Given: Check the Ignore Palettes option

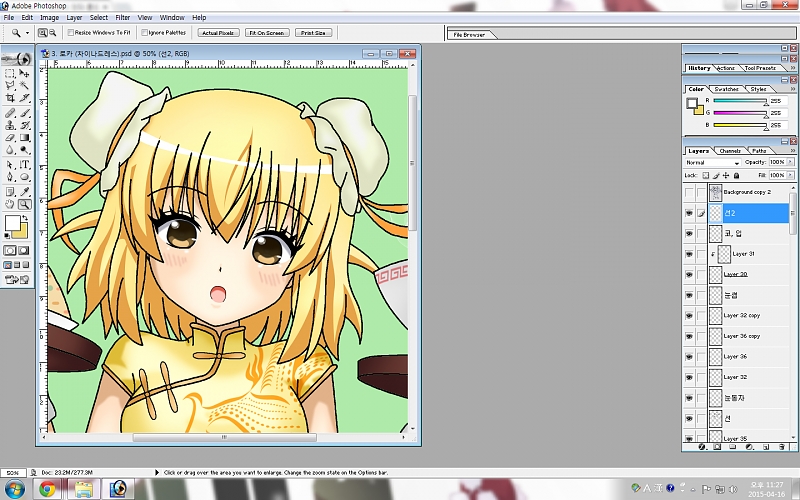Looking at the screenshot, I should 142,33.
